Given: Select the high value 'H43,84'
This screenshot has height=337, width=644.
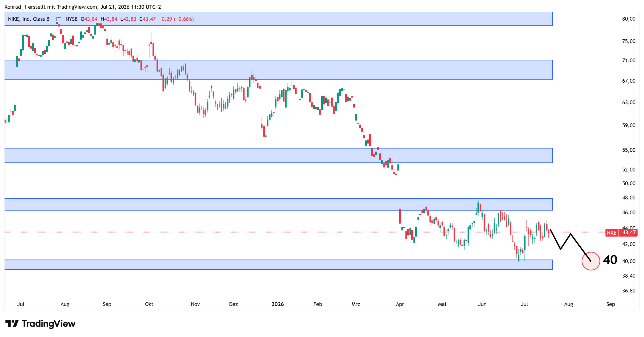Looking at the screenshot, I should (109, 19).
